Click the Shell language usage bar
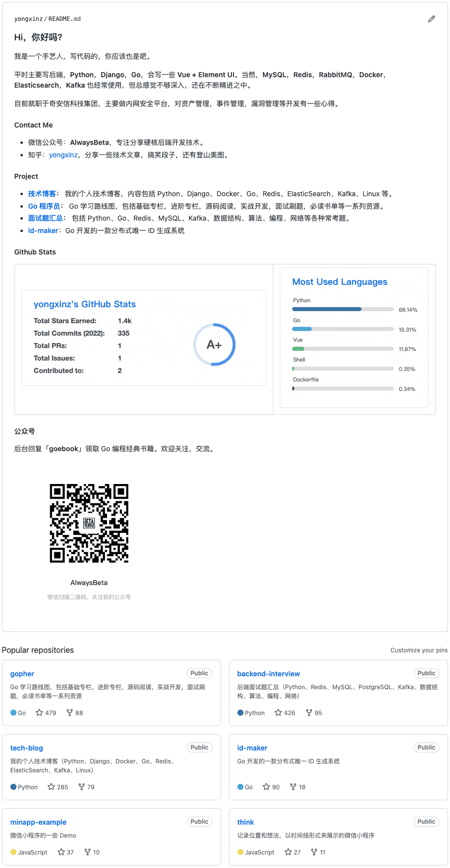Image resolution: width=450 pixels, height=868 pixels. (x=343, y=369)
